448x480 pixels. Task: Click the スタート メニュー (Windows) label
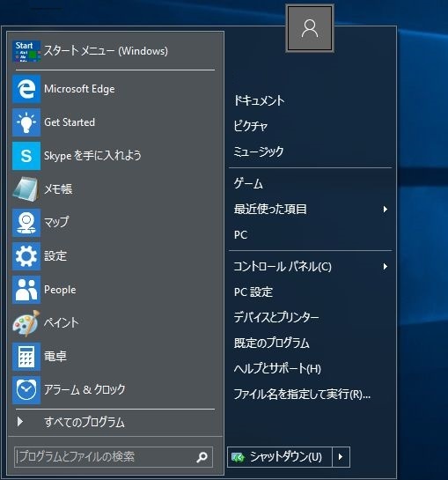click(106, 51)
